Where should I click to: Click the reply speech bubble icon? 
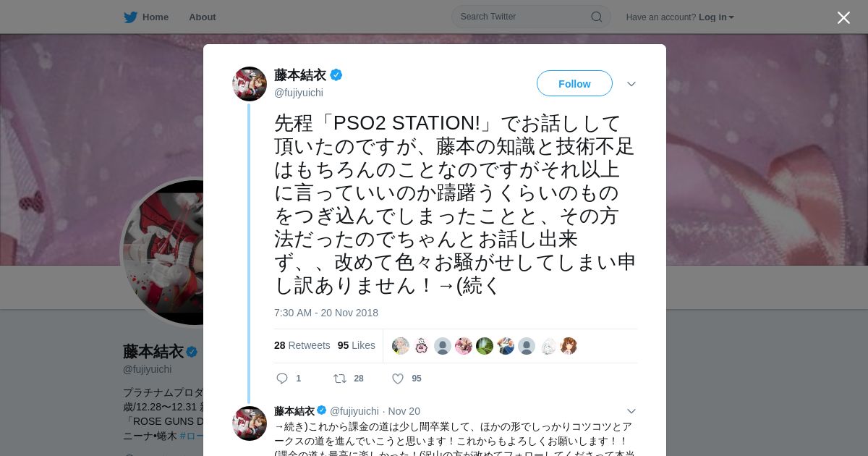[x=282, y=379]
